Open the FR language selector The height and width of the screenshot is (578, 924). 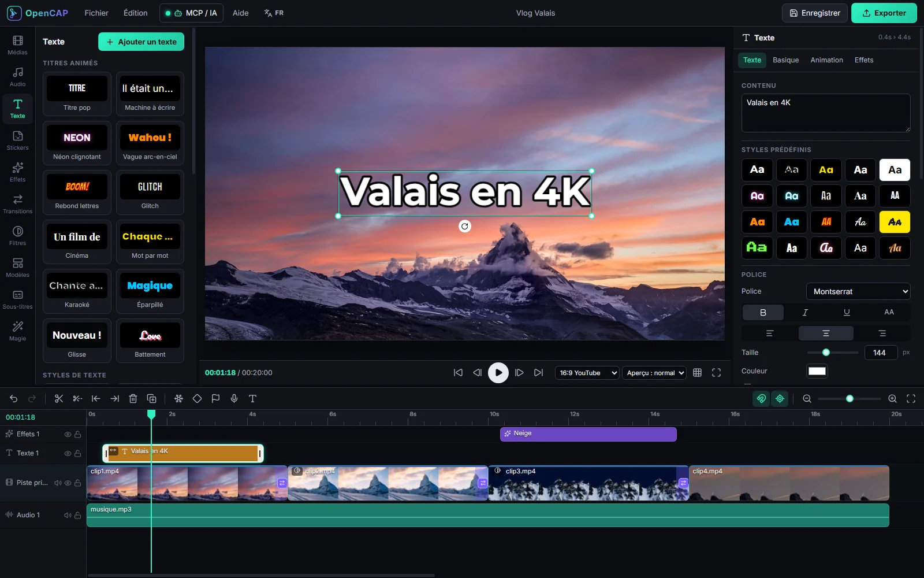274,13
